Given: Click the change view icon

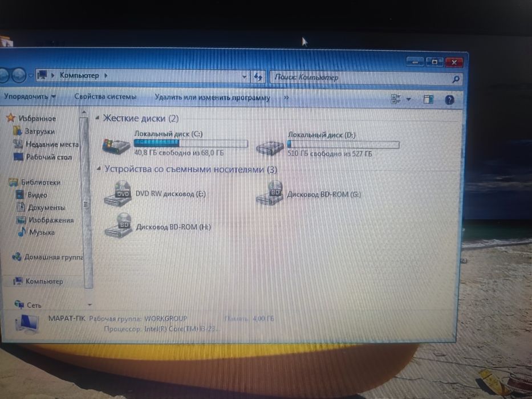Looking at the screenshot, I should pos(396,99).
